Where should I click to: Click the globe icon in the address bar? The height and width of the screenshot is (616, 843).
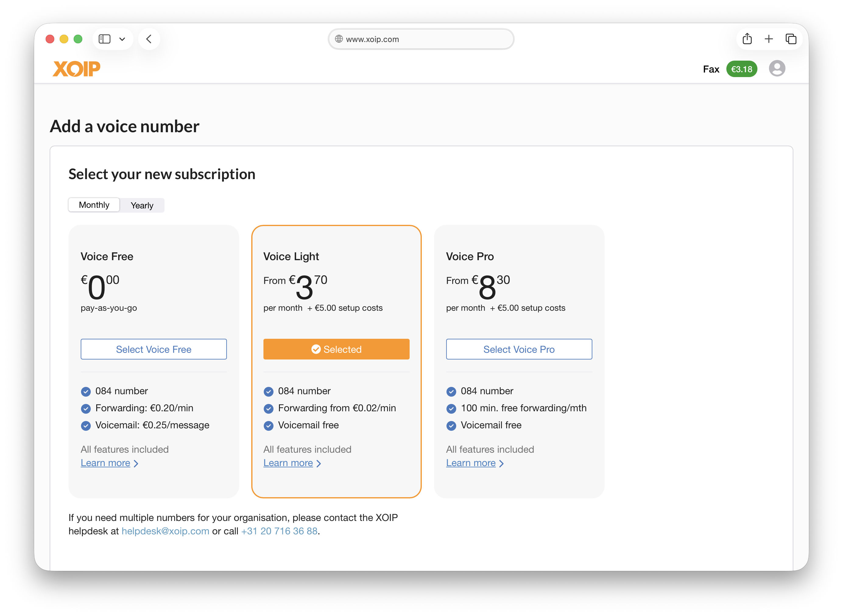pyautogui.click(x=338, y=39)
